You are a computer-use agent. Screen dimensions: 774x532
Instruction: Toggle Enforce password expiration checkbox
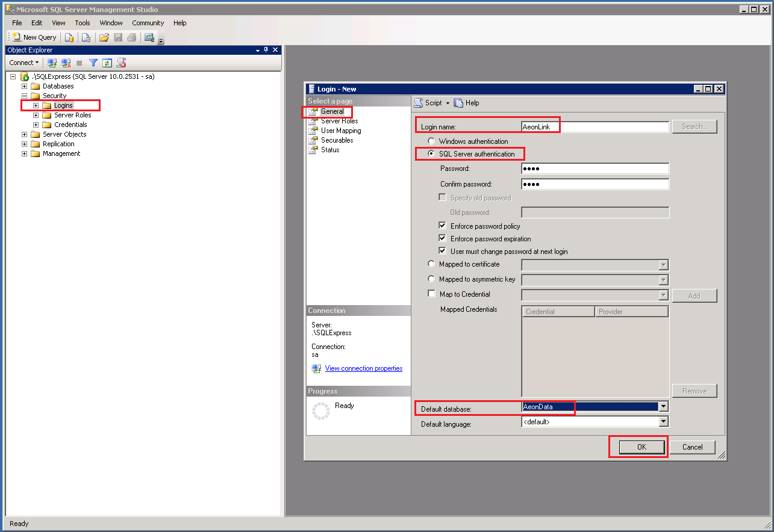point(443,238)
